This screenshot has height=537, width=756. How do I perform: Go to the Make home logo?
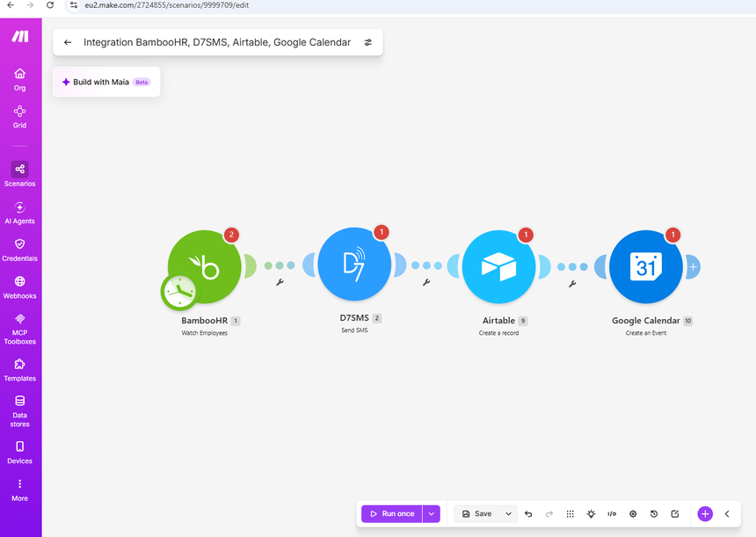click(20, 37)
